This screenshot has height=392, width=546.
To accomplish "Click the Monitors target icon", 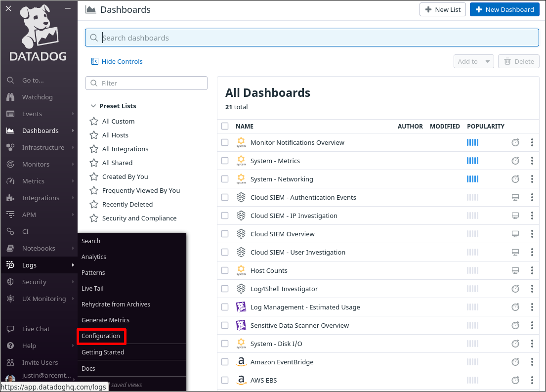I will pos(10,164).
